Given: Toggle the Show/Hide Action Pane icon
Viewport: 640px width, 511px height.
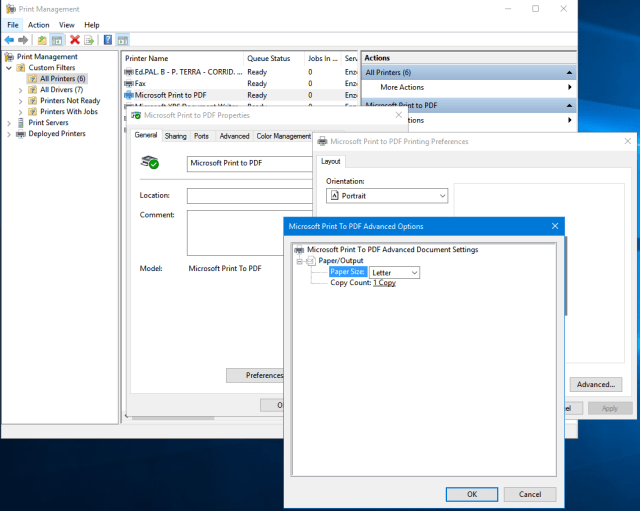Looking at the screenshot, I should click(x=122, y=40).
